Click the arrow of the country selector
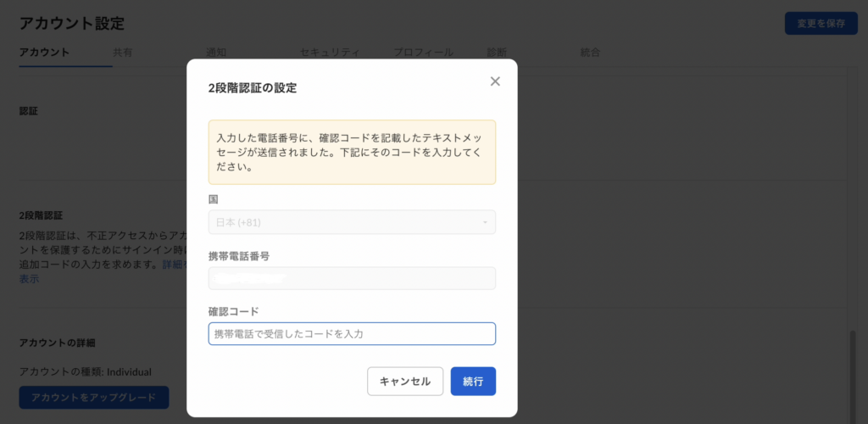 click(x=485, y=222)
